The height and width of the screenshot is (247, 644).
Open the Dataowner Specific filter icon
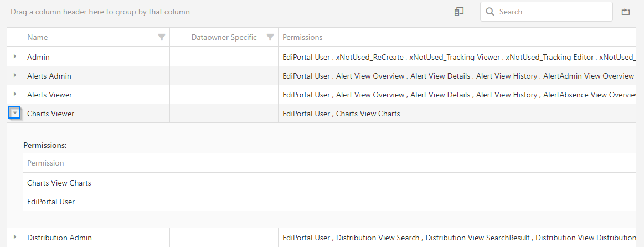click(x=270, y=37)
